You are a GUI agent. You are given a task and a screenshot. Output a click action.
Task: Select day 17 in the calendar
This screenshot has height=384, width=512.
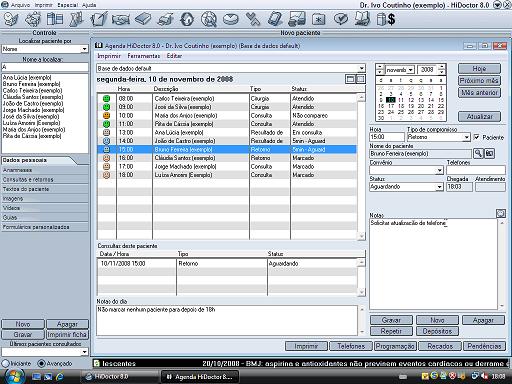coord(391,106)
